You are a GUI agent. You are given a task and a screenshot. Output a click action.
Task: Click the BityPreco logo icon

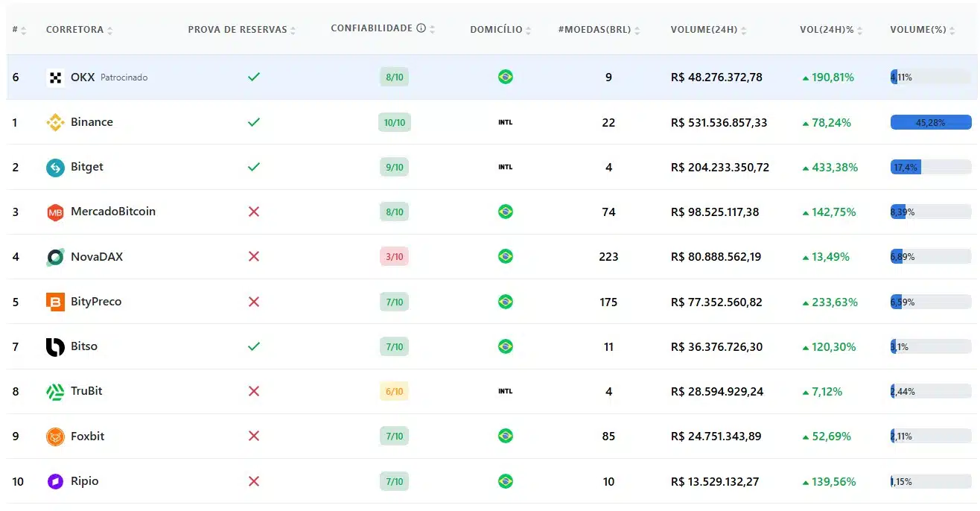click(x=56, y=302)
